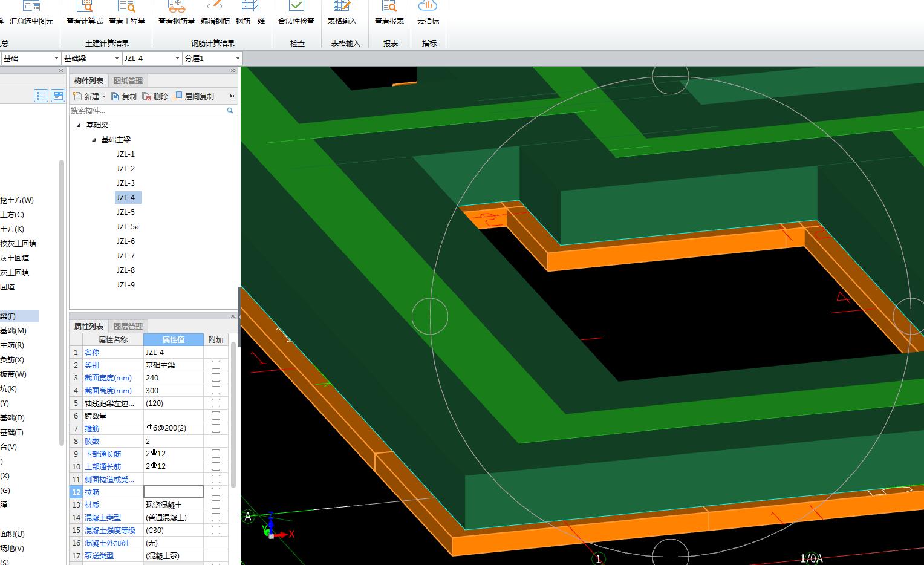
Task: Click the 截面宽度 value 240
Action: coord(174,377)
